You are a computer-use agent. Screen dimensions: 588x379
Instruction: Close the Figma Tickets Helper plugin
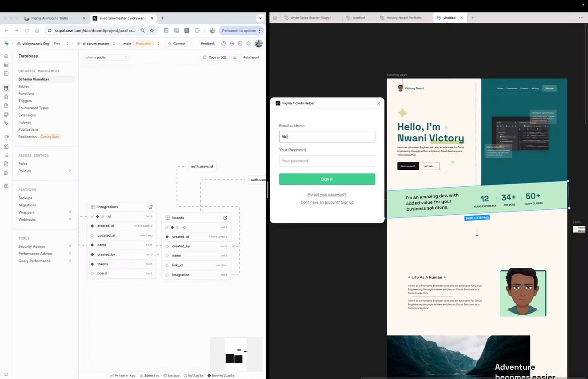(379, 103)
